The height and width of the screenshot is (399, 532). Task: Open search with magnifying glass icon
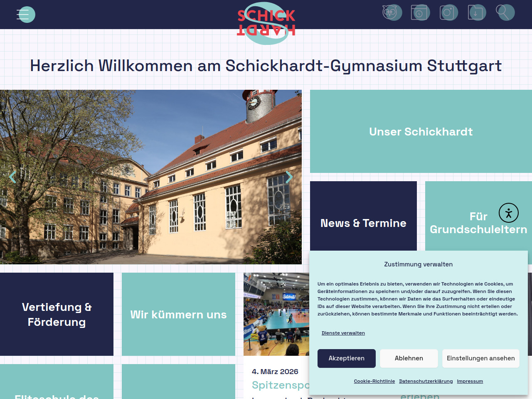pos(505,12)
